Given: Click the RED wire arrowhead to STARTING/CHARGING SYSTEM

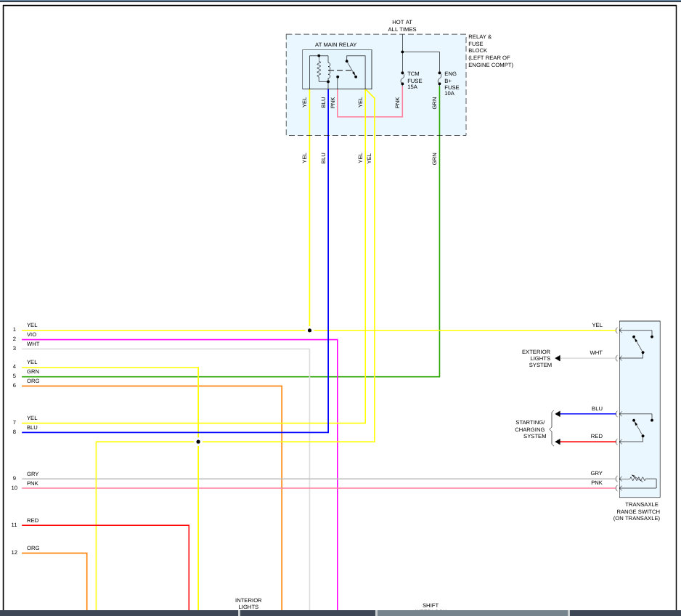Looking at the screenshot, I should coord(558,442).
